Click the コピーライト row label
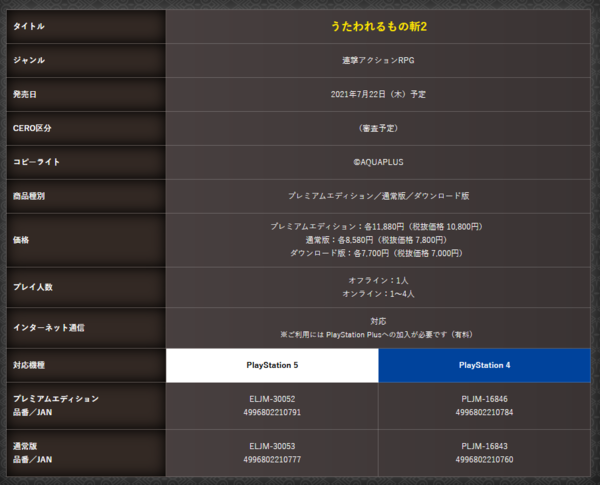Screen dimensions: 600x485 click(x=36, y=162)
